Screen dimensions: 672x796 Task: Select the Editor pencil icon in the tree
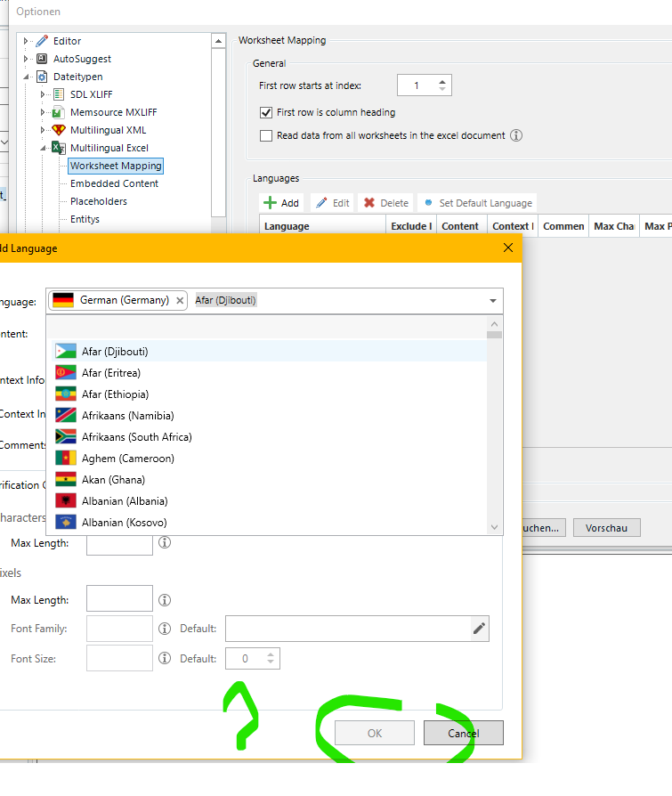42,41
